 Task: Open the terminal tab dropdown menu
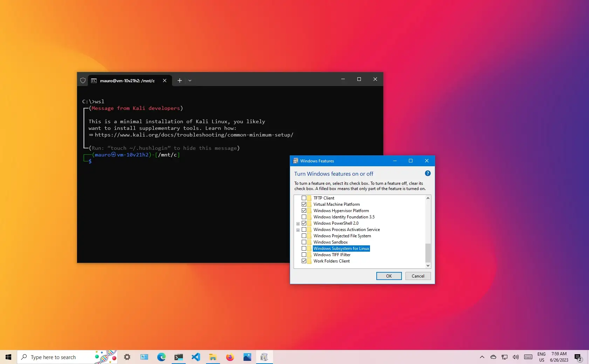click(190, 80)
